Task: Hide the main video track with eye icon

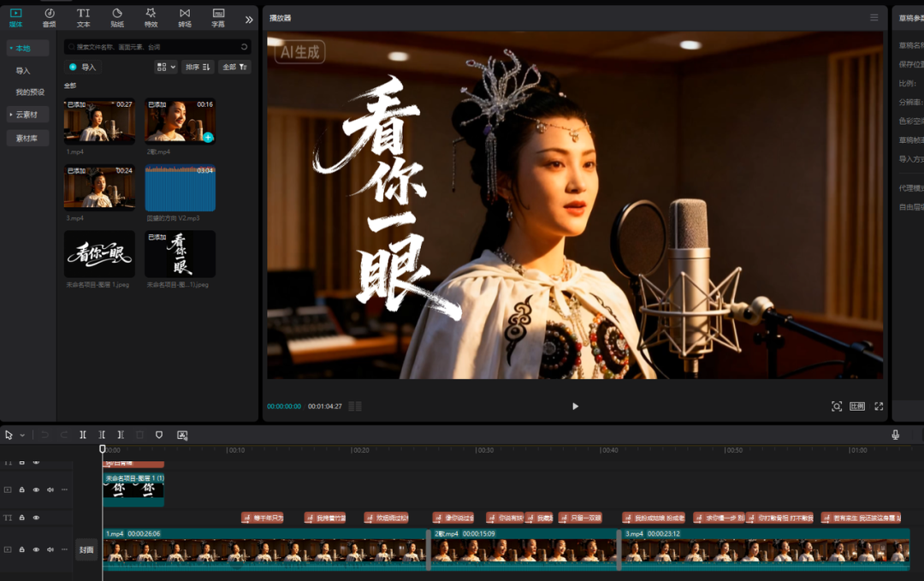Action: [36, 550]
